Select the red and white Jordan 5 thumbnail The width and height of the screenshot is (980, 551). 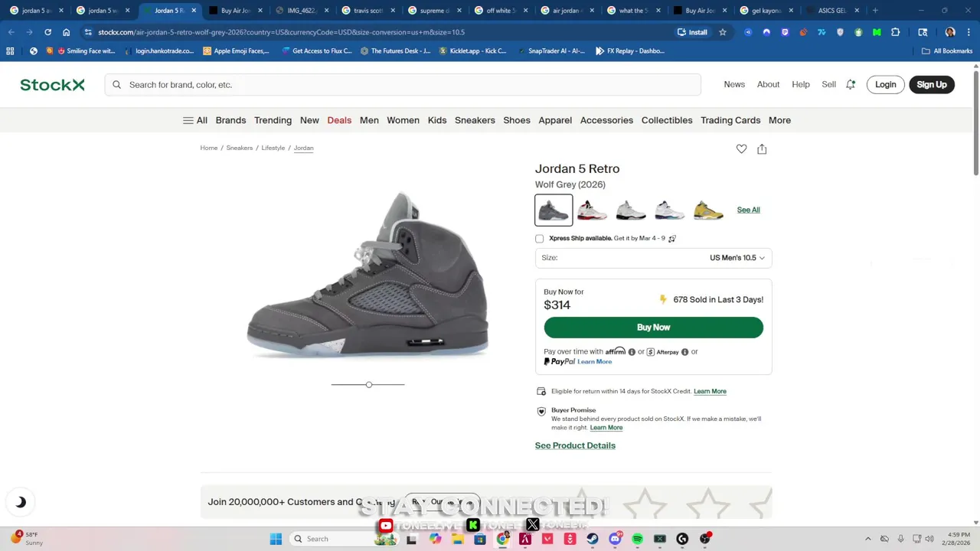coord(592,210)
